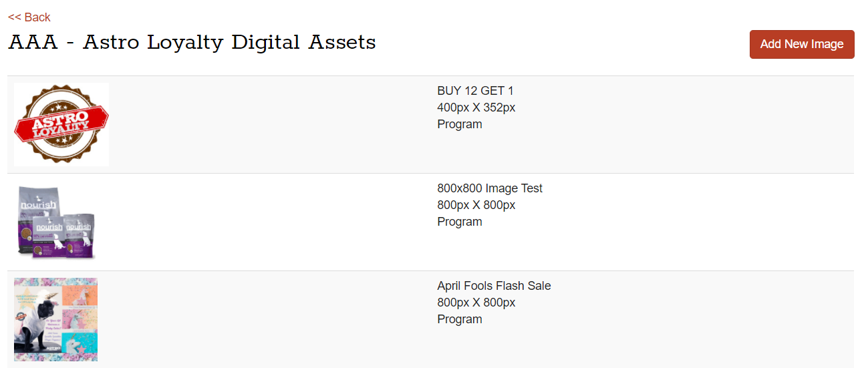The height and width of the screenshot is (386, 868).
Task: Open the nourish pet food bags thumbnail
Action: coord(57,222)
